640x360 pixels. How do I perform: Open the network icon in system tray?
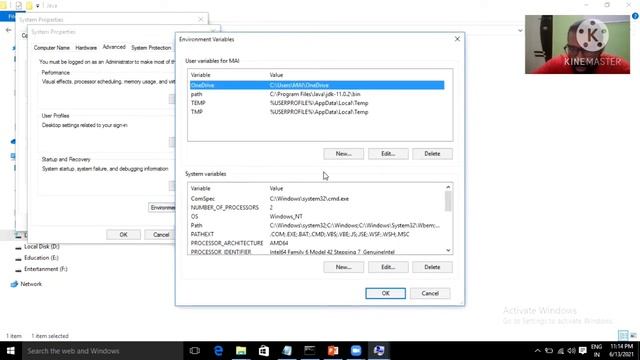pyautogui.click(x=560, y=351)
